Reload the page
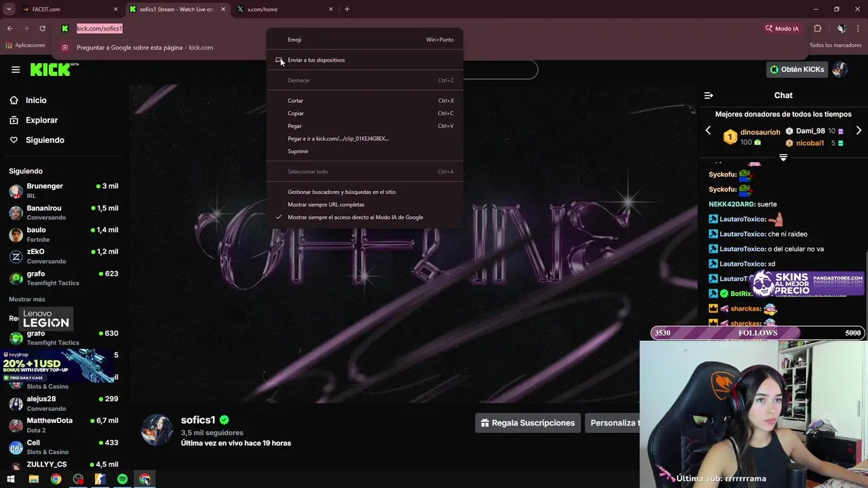The image size is (868, 488). (42, 28)
